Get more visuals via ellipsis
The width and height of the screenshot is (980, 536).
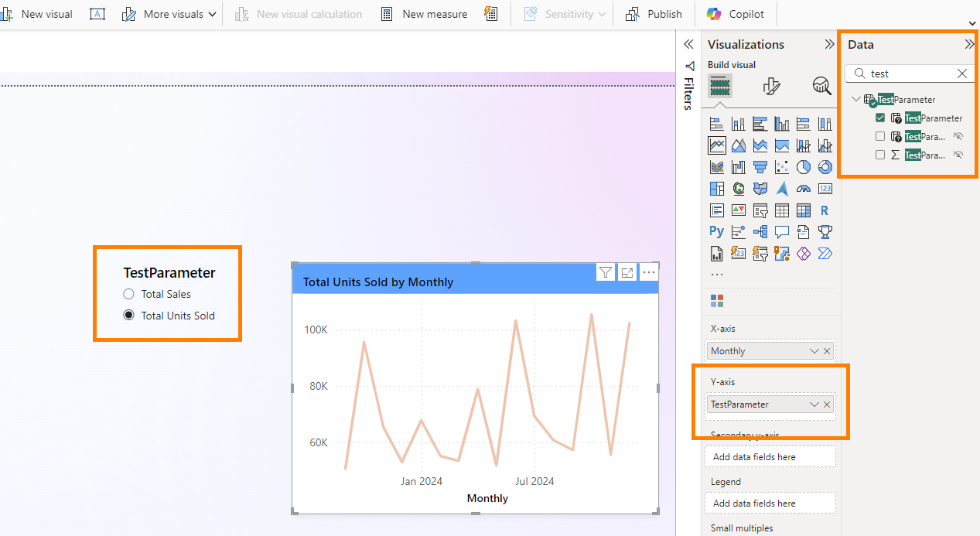[717, 274]
